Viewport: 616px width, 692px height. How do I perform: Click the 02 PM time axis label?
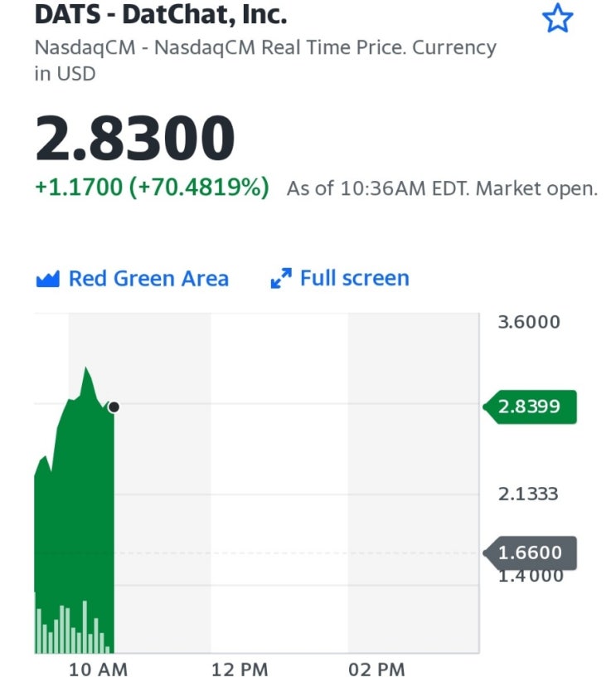(x=376, y=669)
